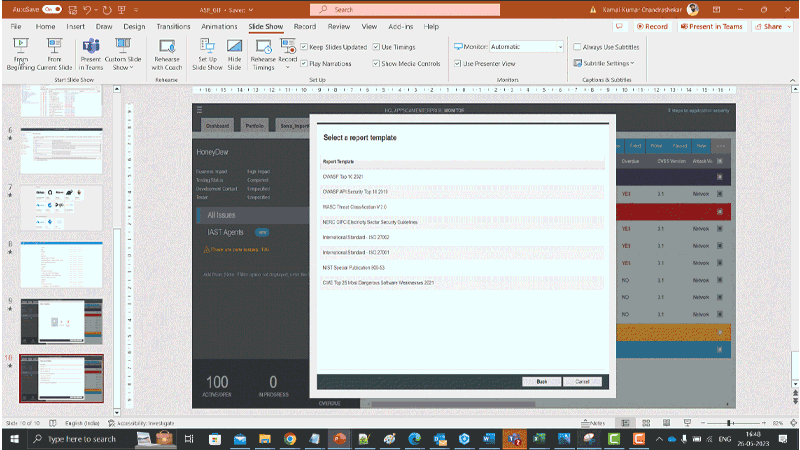Expand the Subtitle Settings dropdown
This screenshot has height=450, width=800.
tap(608, 63)
